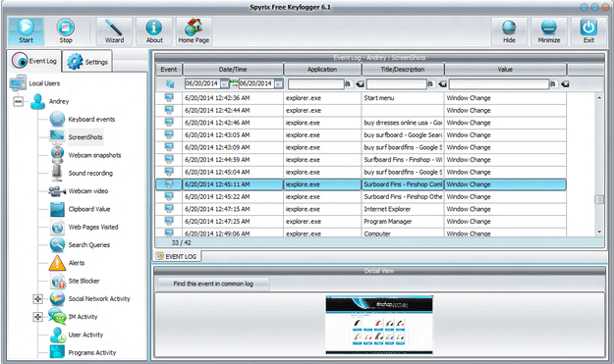Open the Programs Activity category
This screenshot has width=614, height=364.
pyautogui.click(x=92, y=353)
